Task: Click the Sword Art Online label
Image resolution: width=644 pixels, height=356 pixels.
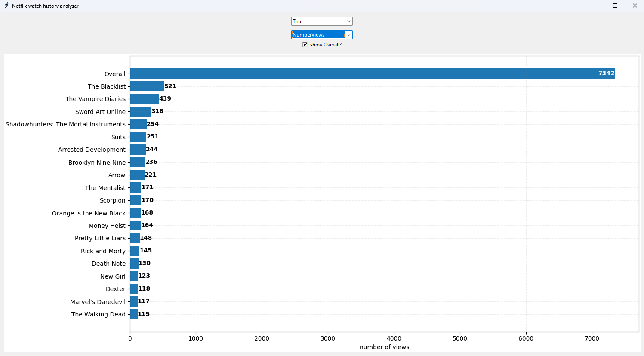Action: tap(100, 112)
